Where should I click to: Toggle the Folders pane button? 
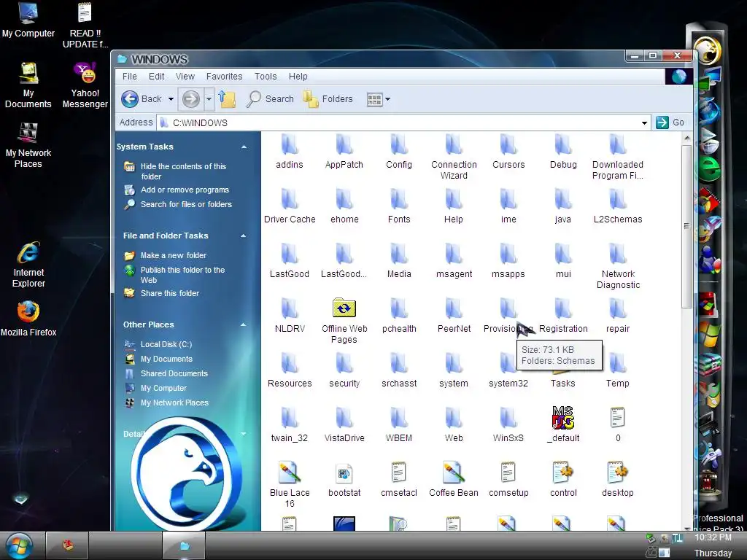328,99
